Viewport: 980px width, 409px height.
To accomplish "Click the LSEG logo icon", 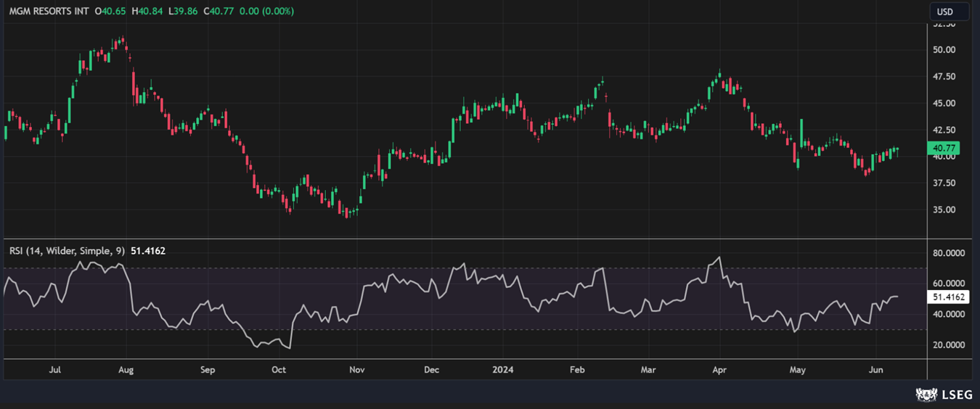I will (926, 394).
